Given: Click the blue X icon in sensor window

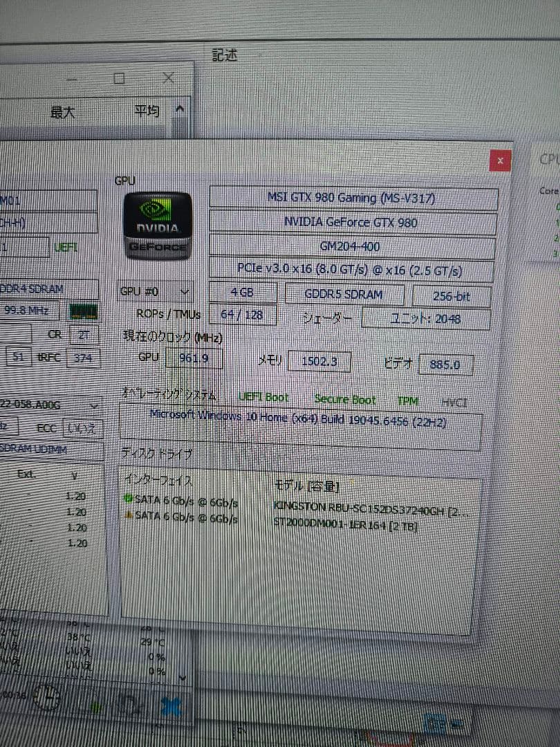Looking at the screenshot, I should (x=171, y=707).
